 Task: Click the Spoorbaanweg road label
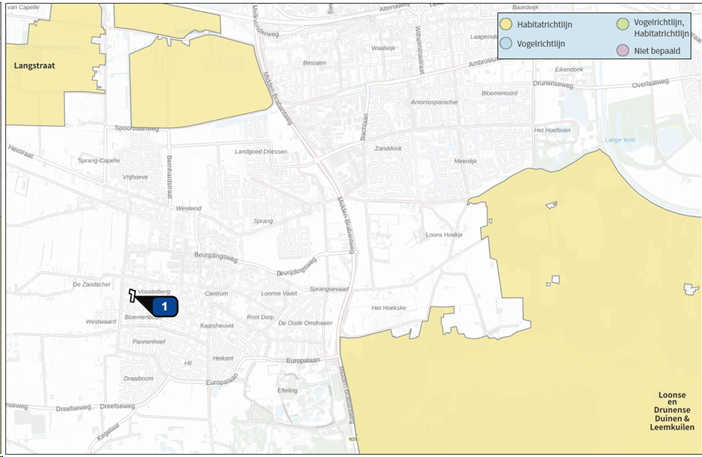pyautogui.click(x=137, y=128)
